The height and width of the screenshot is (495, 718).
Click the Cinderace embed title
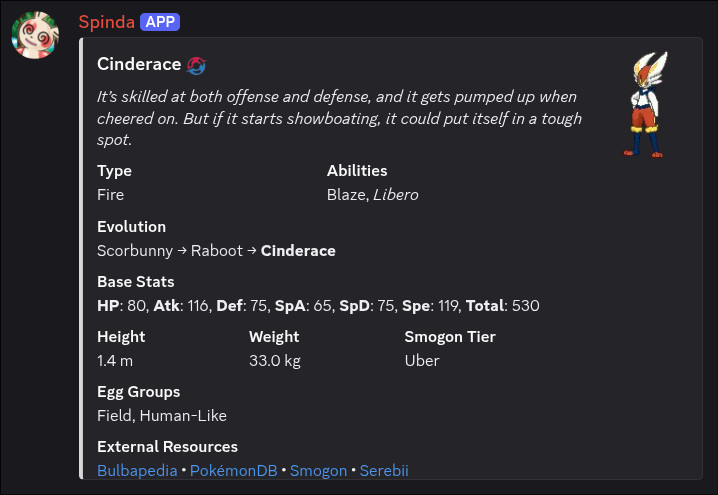click(139, 64)
